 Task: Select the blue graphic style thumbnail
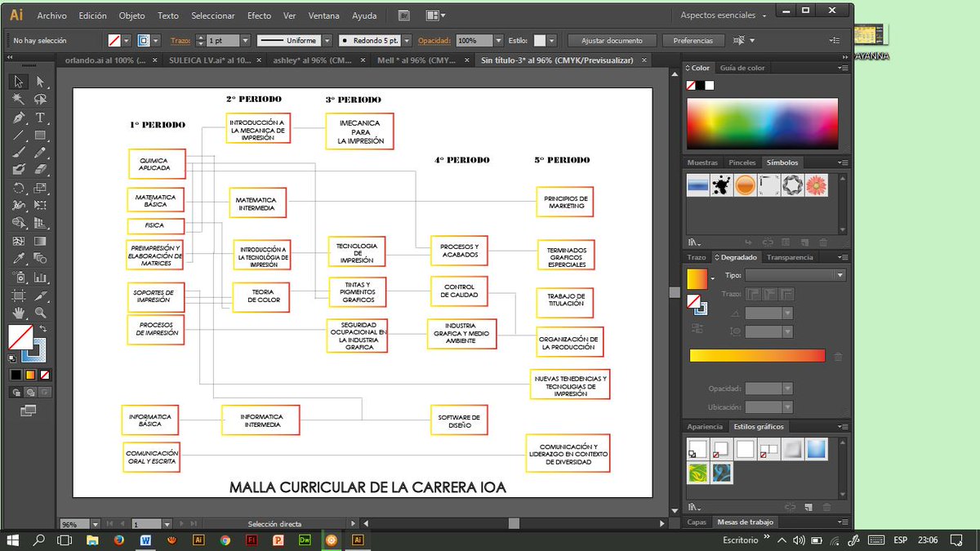point(816,449)
